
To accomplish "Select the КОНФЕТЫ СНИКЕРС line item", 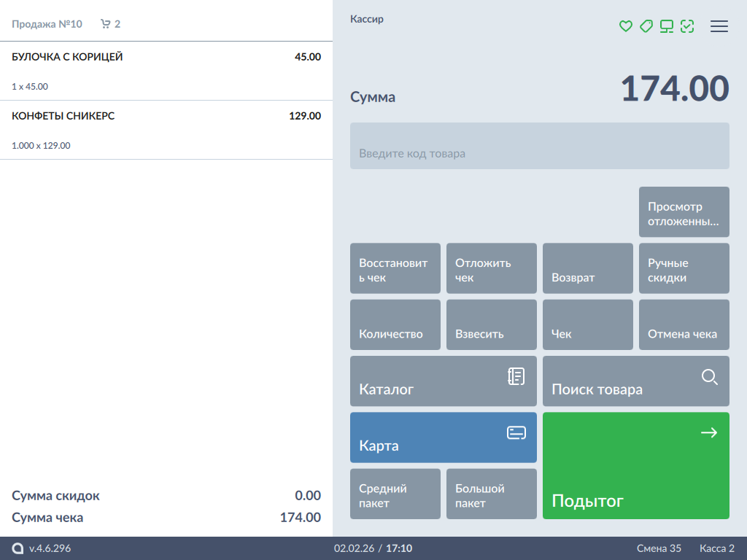I will [x=166, y=130].
